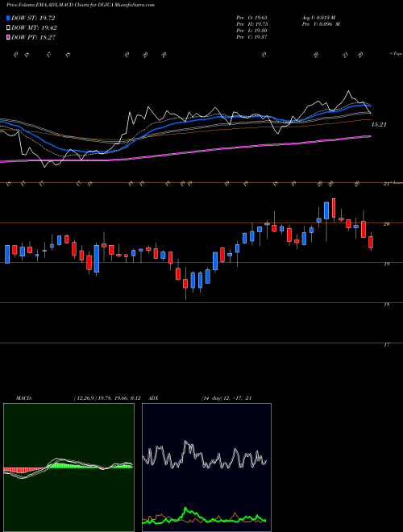Screen dimensions: 403x532
Task: Click the chart title mentioning MunafaSutra.com
Action: coord(81,5)
